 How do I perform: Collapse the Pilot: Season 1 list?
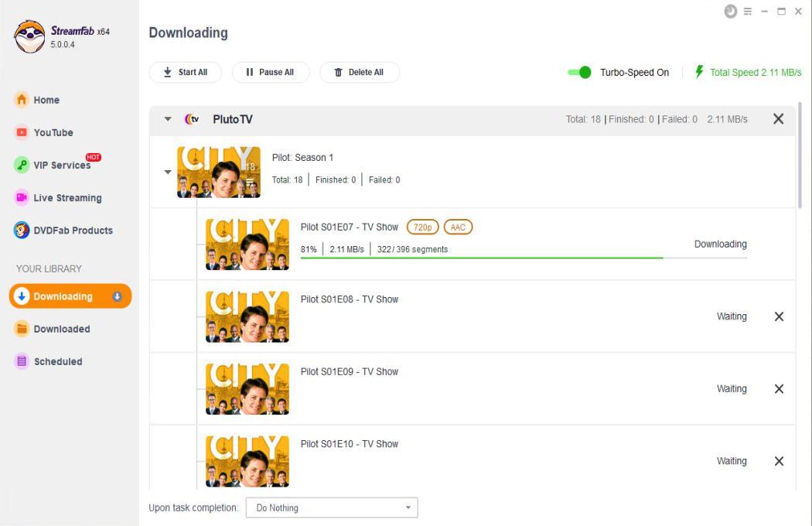(x=168, y=172)
